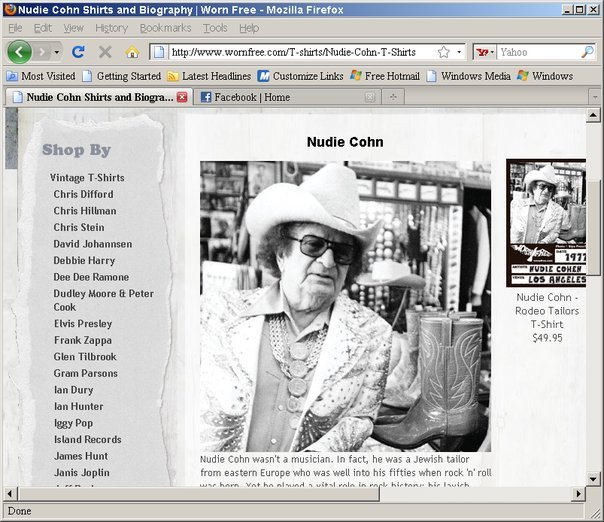Open the Customize Links bookmark
This screenshot has height=522, width=604.
(x=300, y=76)
